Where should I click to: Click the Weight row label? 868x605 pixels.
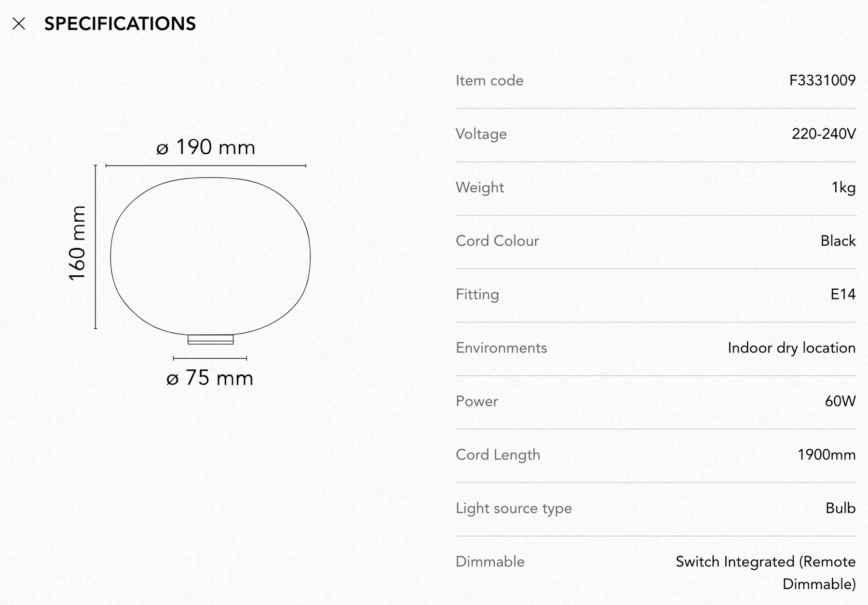click(480, 187)
